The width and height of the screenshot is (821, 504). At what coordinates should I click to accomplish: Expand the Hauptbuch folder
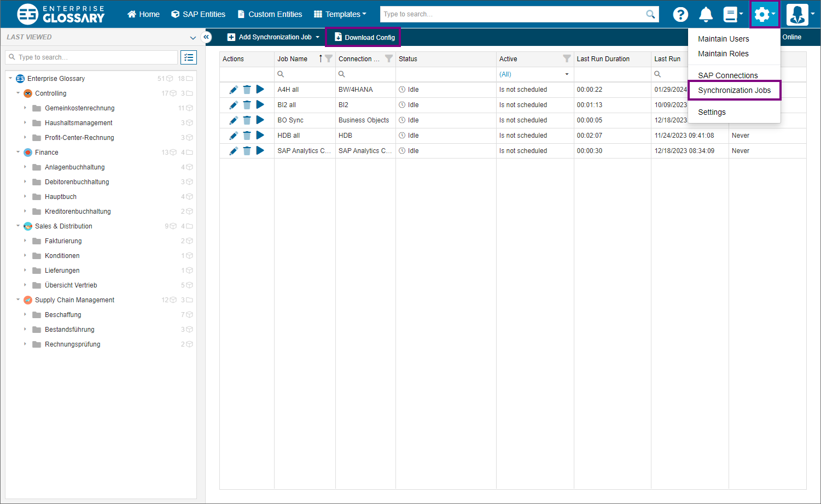coord(25,197)
